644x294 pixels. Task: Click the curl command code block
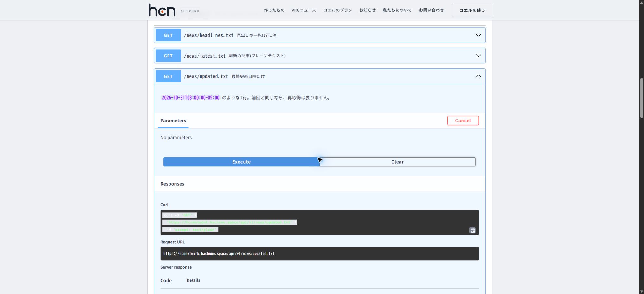click(319, 222)
